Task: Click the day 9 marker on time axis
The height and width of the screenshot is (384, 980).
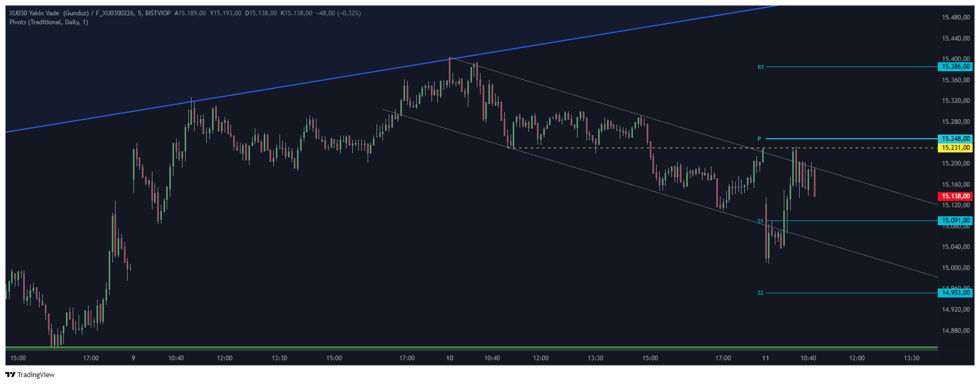Action: (x=133, y=358)
